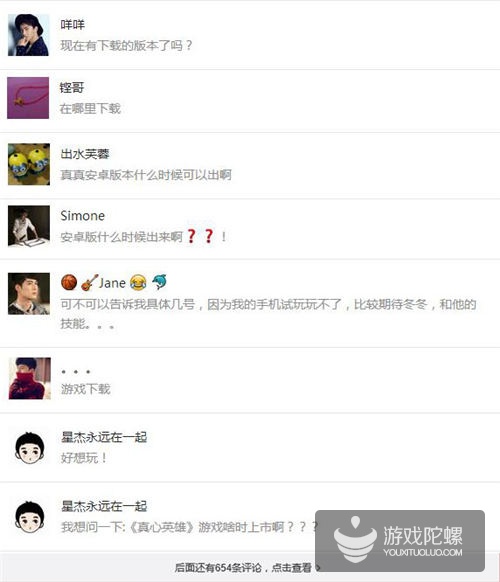Open the 出水芙蓉 username

85,154
